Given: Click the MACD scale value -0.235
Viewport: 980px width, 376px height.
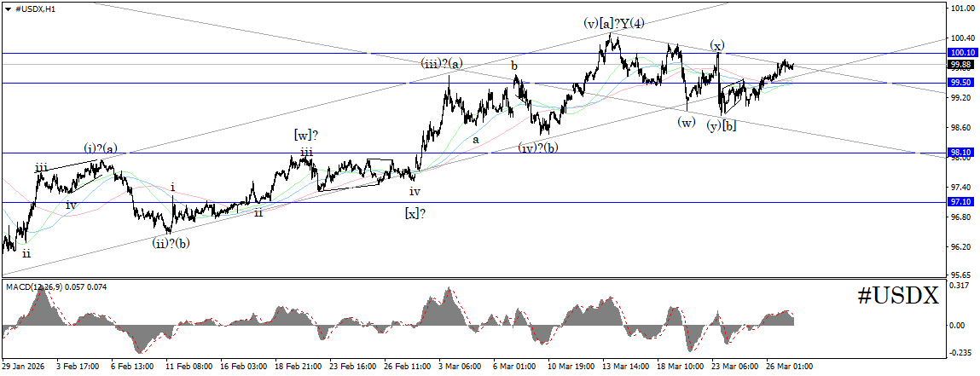Looking at the screenshot, I should 960,353.
